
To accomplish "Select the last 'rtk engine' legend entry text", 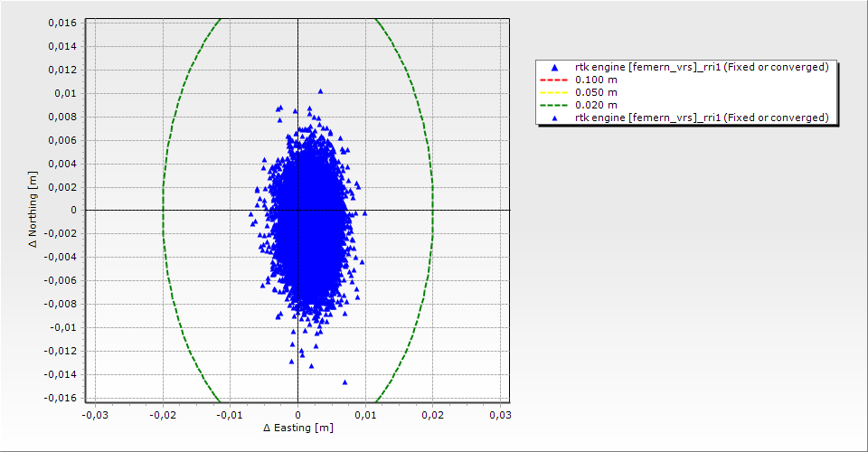I will (702, 118).
